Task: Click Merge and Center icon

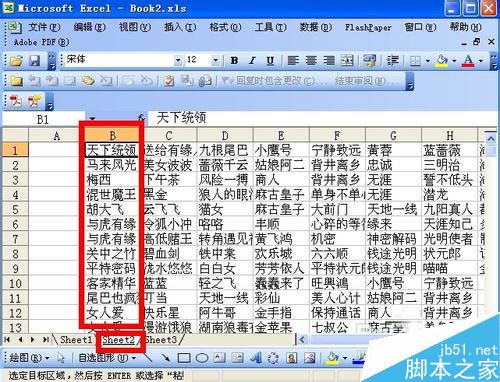Action: coord(347,61)
